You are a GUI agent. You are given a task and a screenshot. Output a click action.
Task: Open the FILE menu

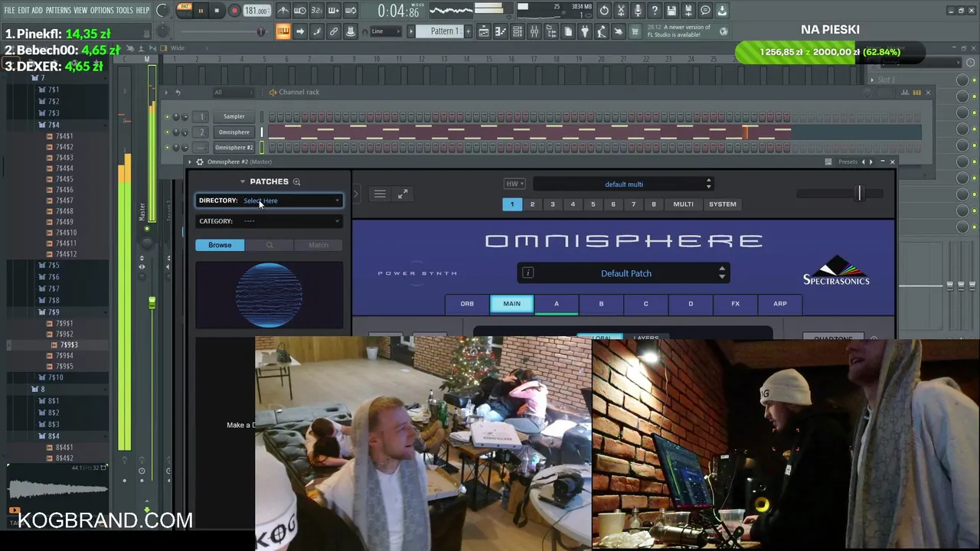coord(9,10)
